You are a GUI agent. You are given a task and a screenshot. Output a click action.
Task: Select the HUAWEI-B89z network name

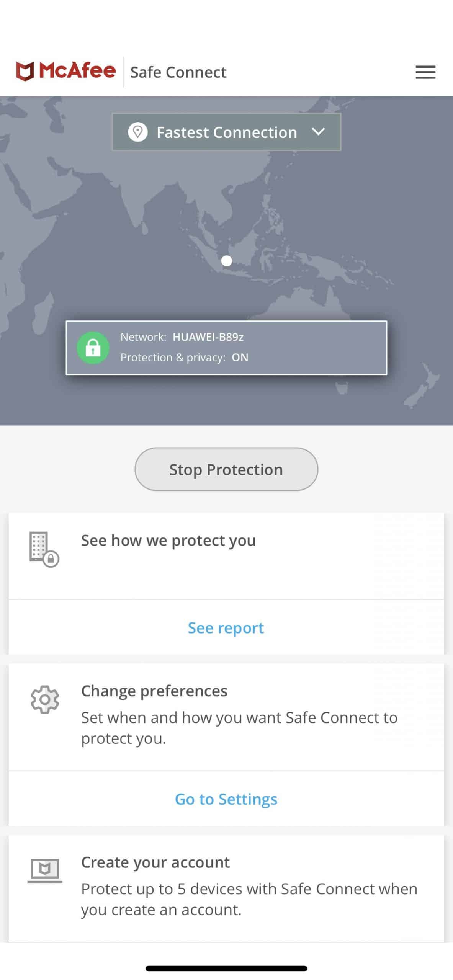tap(209, 338)
